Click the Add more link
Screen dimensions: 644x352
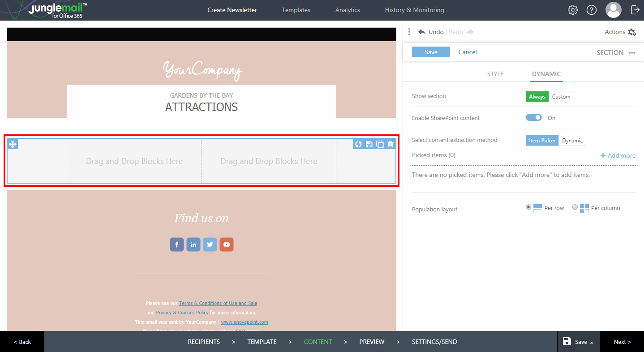coord(618,155)
